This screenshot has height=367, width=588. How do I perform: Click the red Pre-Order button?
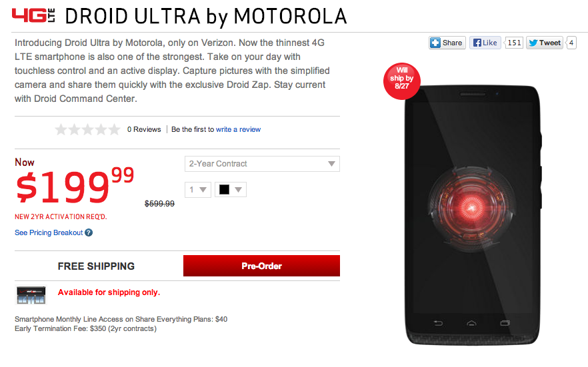(x=261, y=266)
